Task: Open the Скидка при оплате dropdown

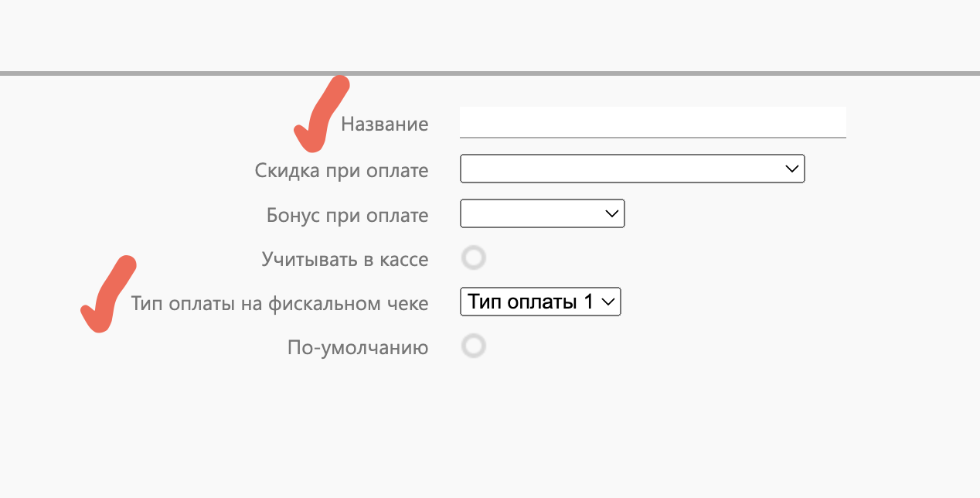Action: point(631,169)
